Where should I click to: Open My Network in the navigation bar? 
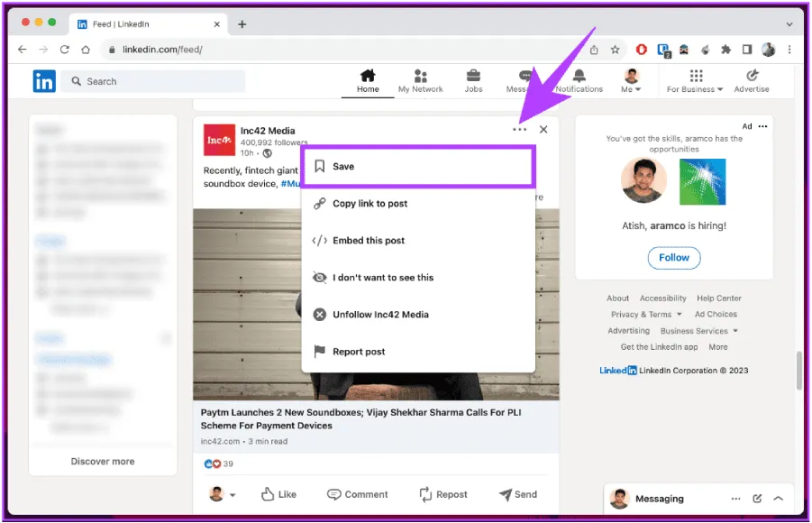point(421,80)
